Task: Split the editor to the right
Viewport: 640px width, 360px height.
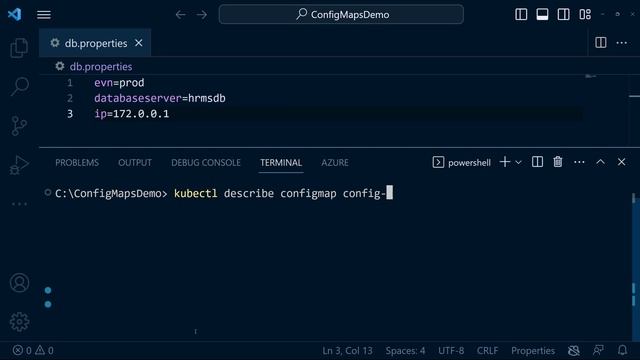Action: (x=600, y=42)
